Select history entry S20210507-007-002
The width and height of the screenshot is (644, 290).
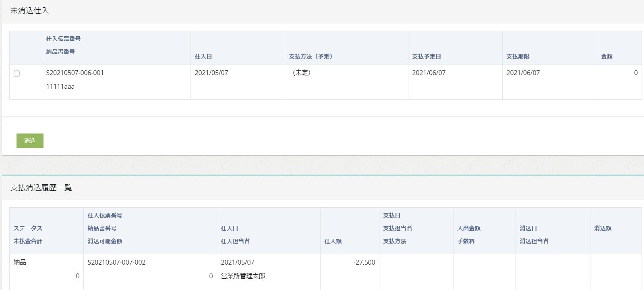116,262
